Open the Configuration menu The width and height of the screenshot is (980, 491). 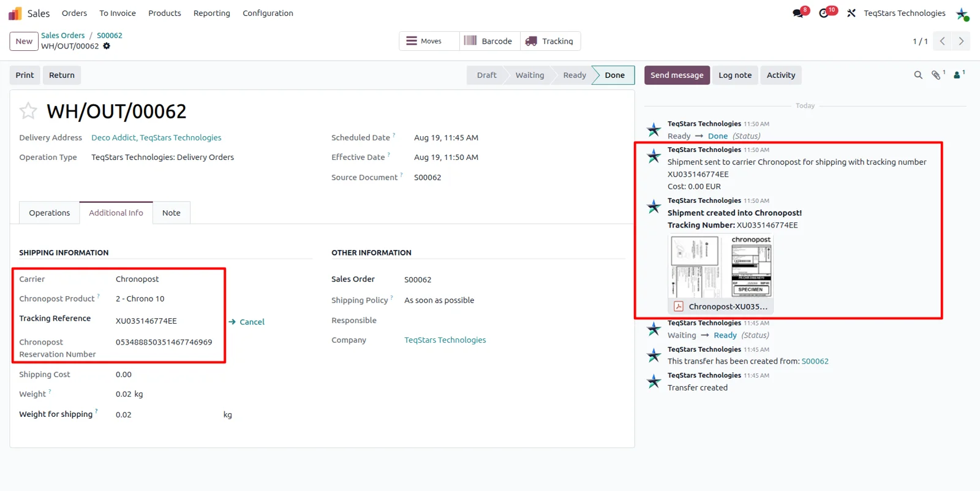(x=268, y=13)
